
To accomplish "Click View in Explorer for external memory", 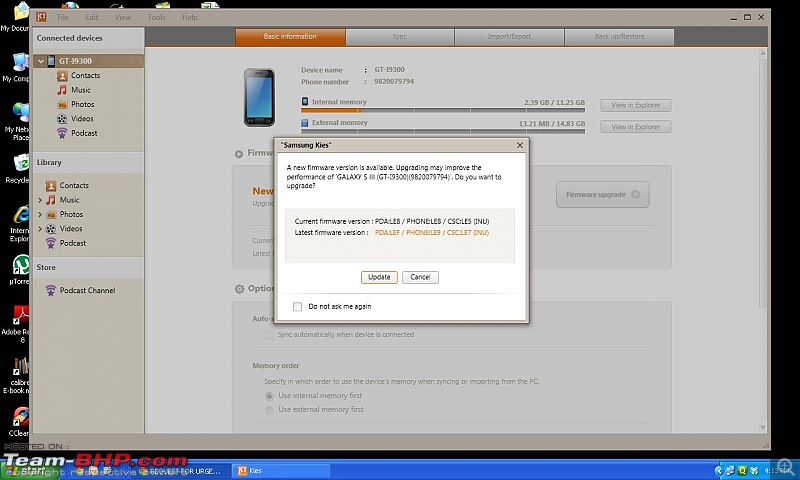I will [635, 127].
